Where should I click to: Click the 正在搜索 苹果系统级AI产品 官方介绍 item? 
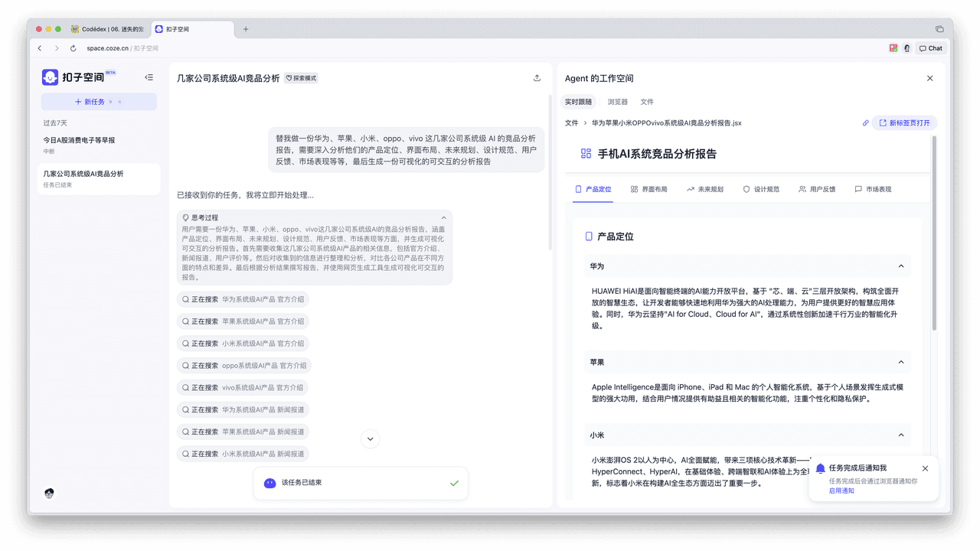pos(243,321)
